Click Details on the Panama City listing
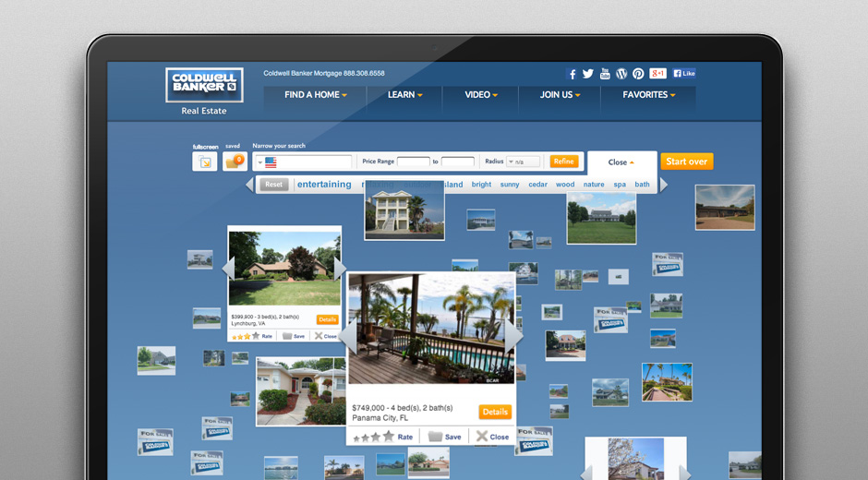The image size is (868, 480). pos(495,412)
